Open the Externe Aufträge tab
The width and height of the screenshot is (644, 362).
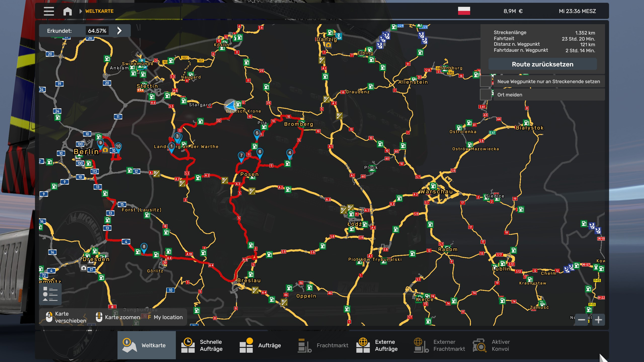[377, 345]
